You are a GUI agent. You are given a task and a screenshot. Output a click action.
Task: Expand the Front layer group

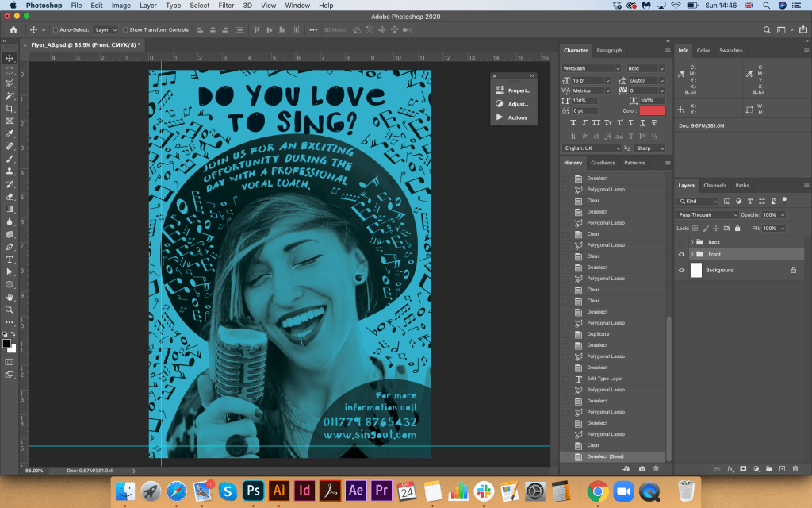[692, 254]
